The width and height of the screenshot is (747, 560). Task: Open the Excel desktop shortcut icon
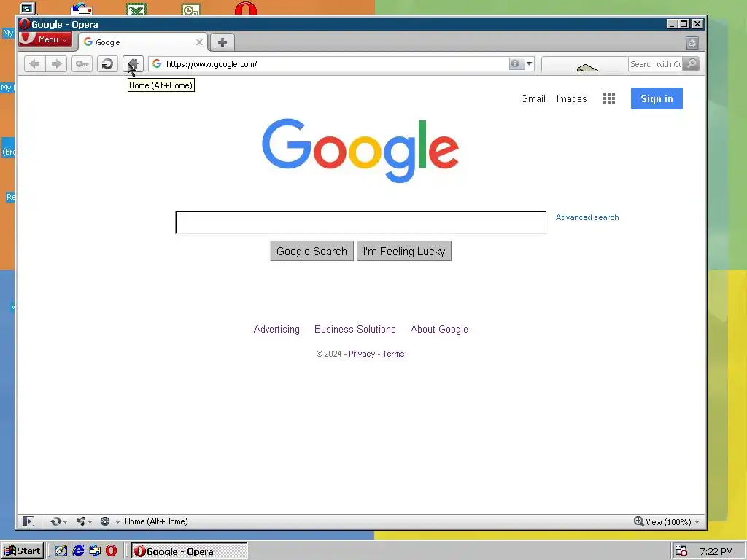pos(136,9)
